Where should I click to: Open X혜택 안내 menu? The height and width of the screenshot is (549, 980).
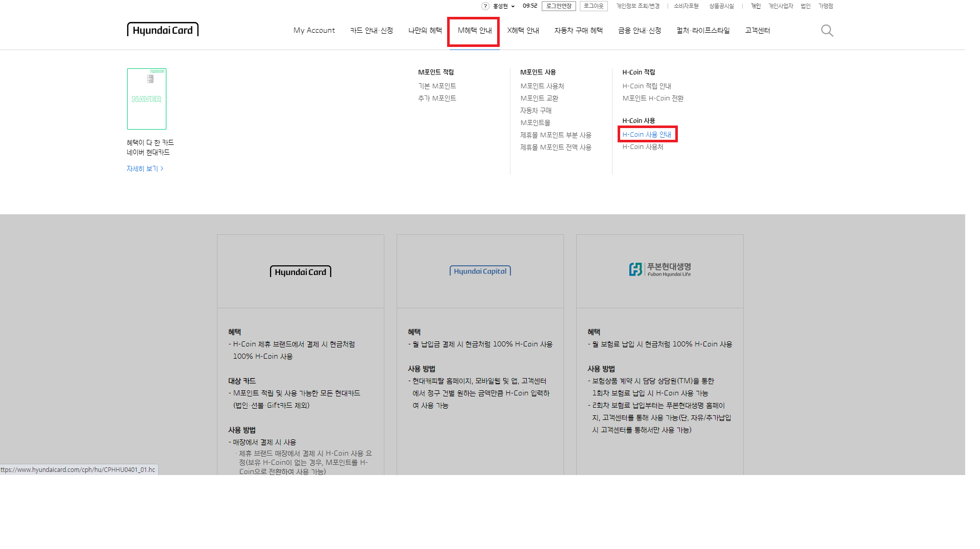[x=523, y=31]
